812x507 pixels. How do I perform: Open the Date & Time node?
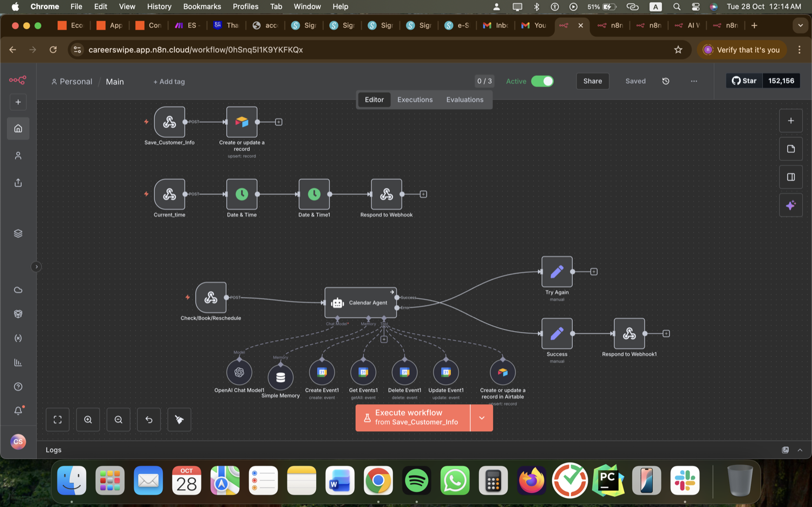(242, 194)
